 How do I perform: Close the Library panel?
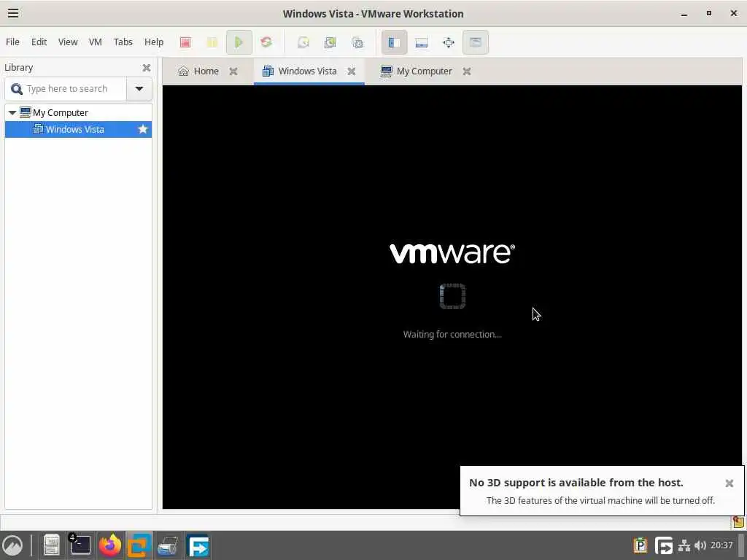click(x=146, y=68)
